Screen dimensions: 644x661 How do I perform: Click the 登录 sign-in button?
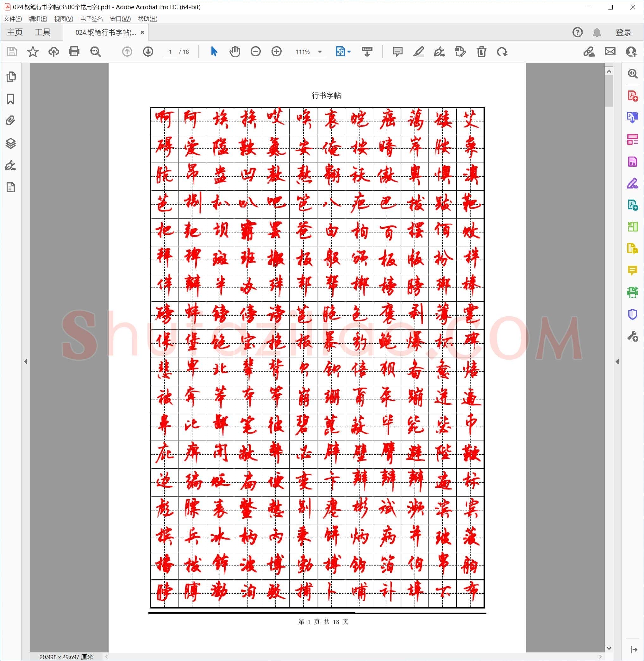pyautogui.click(x=623, y=33)
